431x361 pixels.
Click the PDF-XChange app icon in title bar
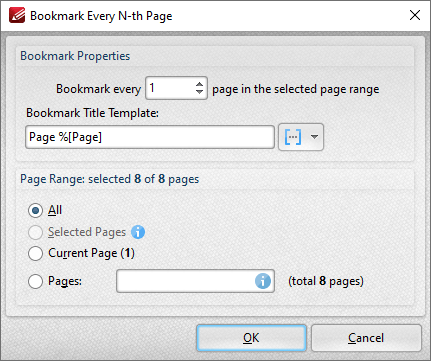tap(17, 15)
